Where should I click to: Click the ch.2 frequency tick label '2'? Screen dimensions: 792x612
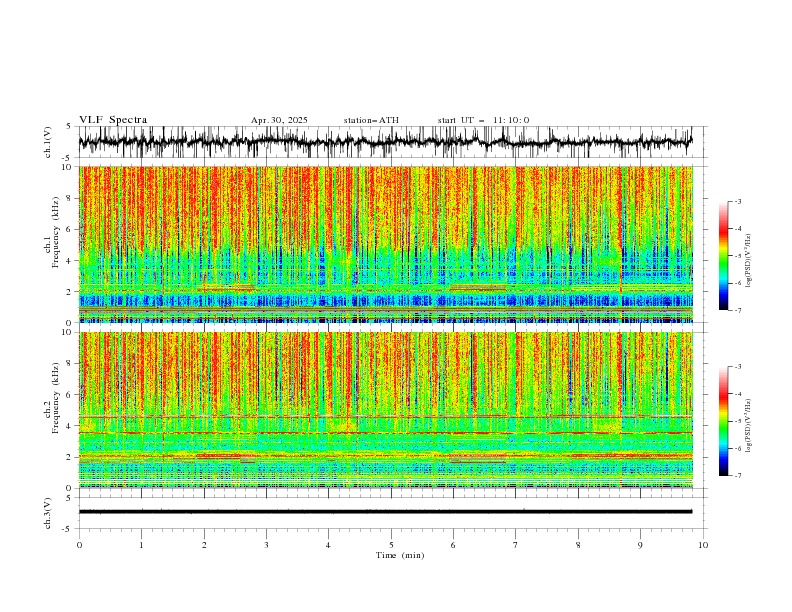[x=70, y=457]
